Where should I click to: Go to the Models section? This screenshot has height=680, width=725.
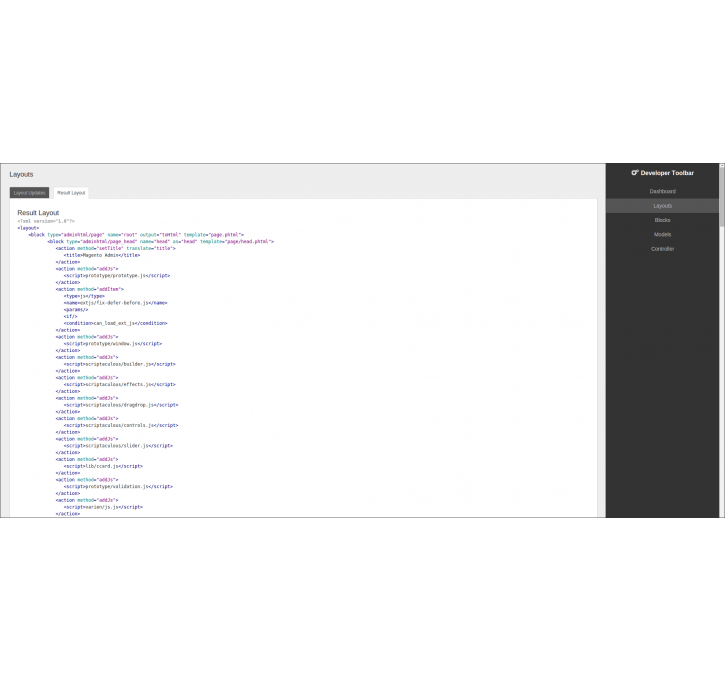(x=662, y=235)
